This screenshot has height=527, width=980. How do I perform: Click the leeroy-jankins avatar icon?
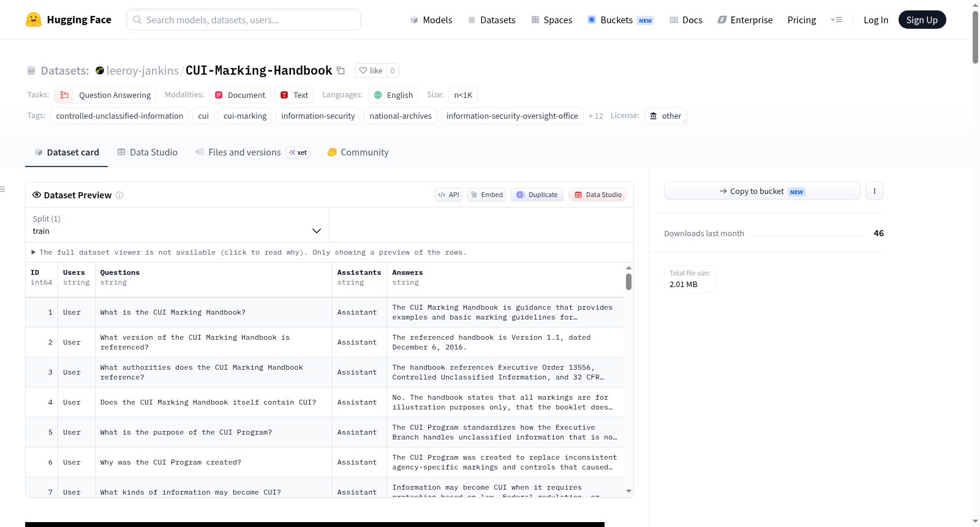click(100, 70)
